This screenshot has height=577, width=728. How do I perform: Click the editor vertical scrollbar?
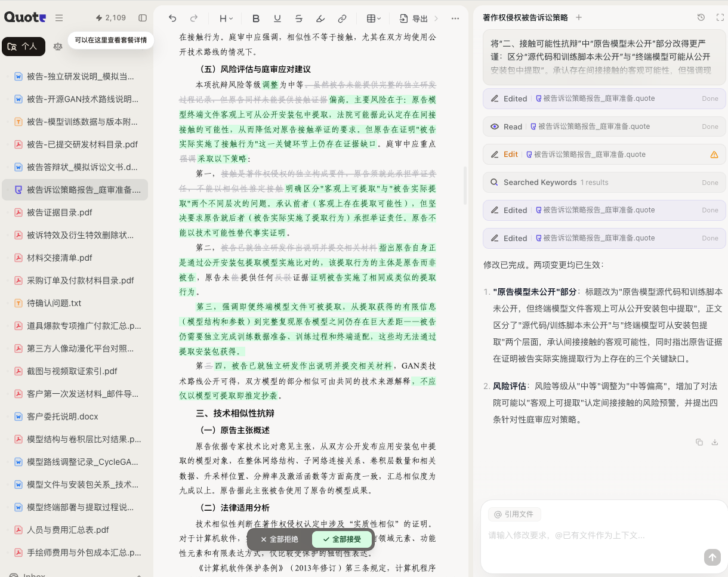pos(465,186)
